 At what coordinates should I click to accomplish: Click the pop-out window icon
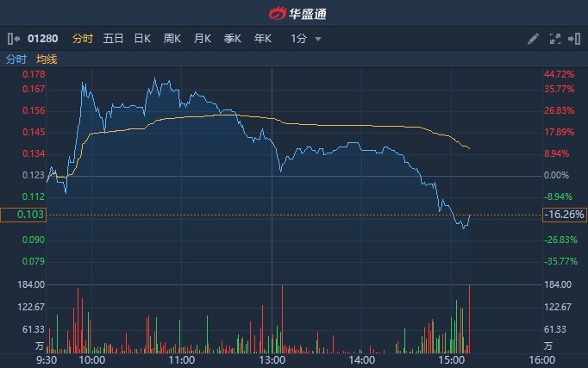(572, 39)
